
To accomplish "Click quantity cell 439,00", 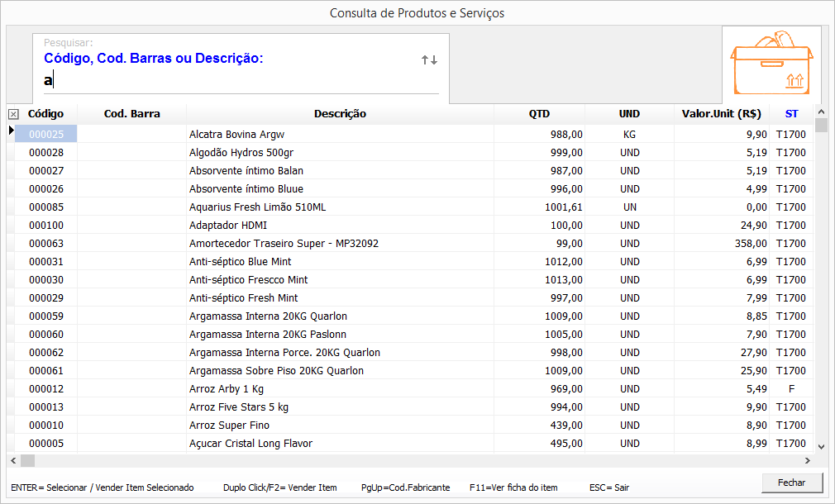I will coord(539,426).
